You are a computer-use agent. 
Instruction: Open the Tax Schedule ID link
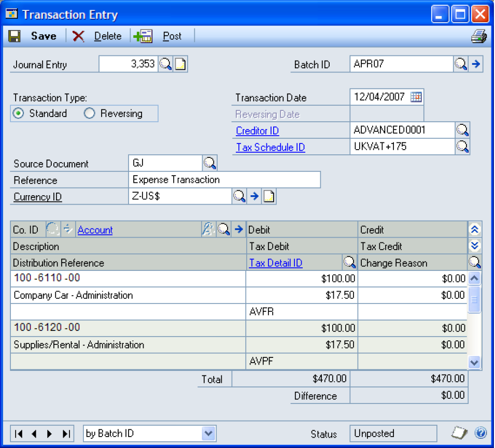pyautogui.click(x=270, y=147)
